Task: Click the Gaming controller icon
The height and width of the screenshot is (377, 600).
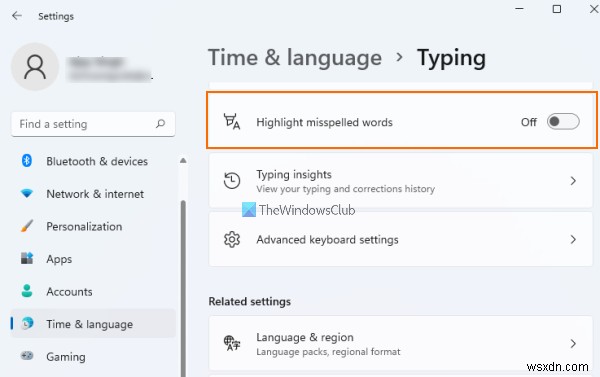Action: 27,356
